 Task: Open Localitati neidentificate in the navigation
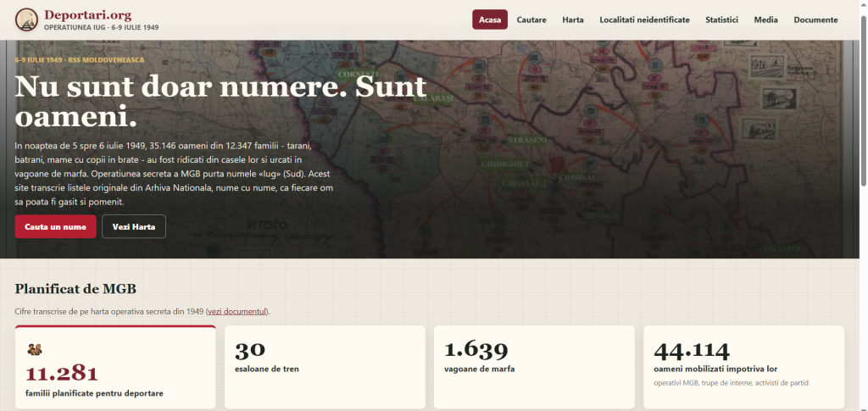(x=644, y=19)
